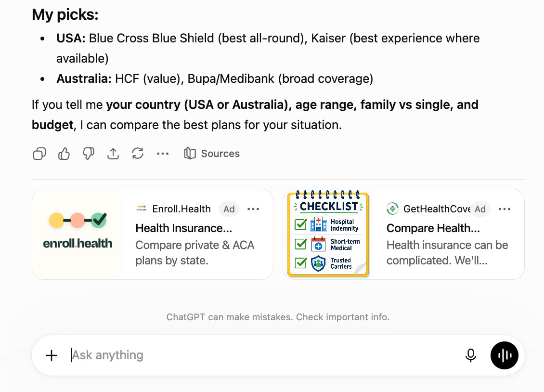Open the Sources list

pos(212,153)
